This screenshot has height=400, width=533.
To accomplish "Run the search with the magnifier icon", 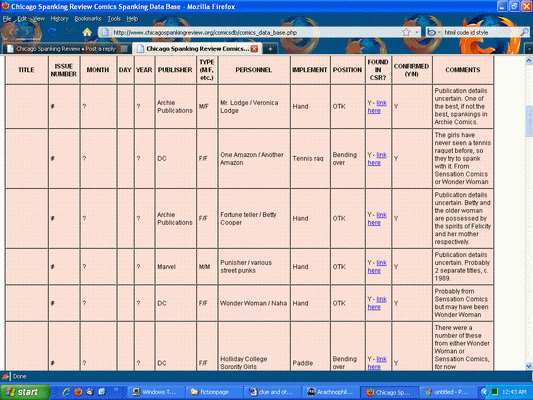I will (x=524, y=32).
